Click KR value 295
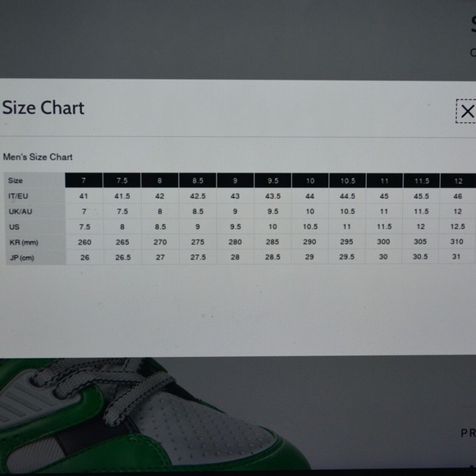The width and height of the screenshot is (476, 476). click(x=346, y=241)
